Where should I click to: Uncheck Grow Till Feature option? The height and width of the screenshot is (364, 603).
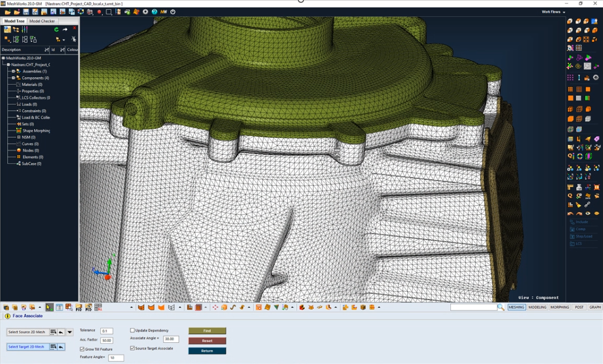pyautogui.click(x=83, y=349)
